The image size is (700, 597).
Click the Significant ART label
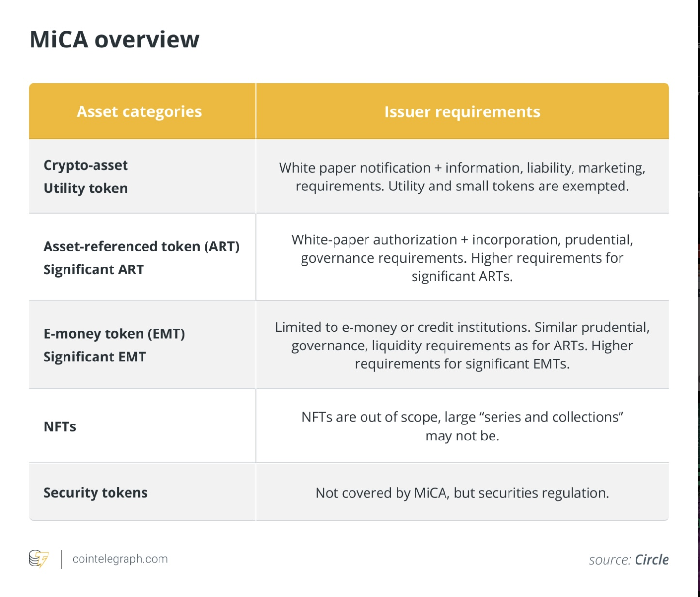tap(94, 269)
